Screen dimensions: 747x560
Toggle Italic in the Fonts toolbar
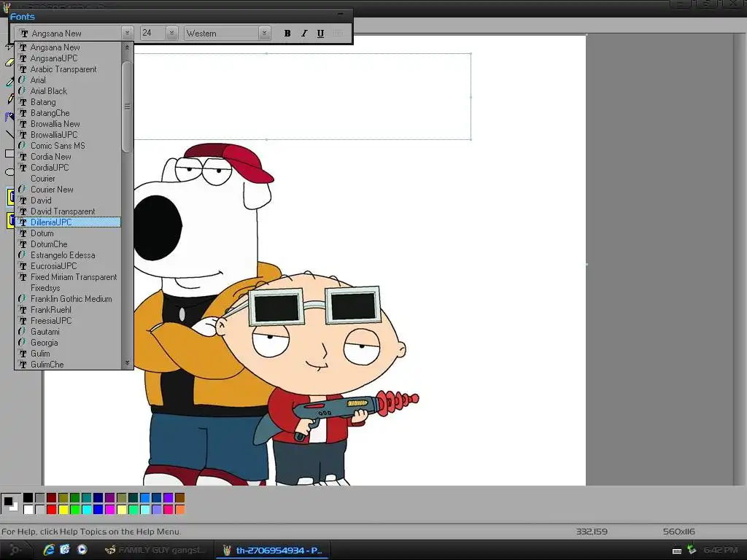304,34
